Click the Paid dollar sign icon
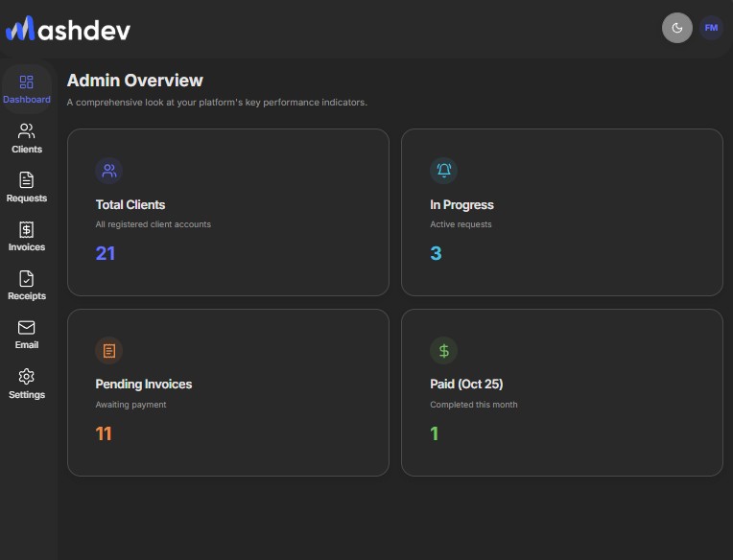 [x=443, y=351]
